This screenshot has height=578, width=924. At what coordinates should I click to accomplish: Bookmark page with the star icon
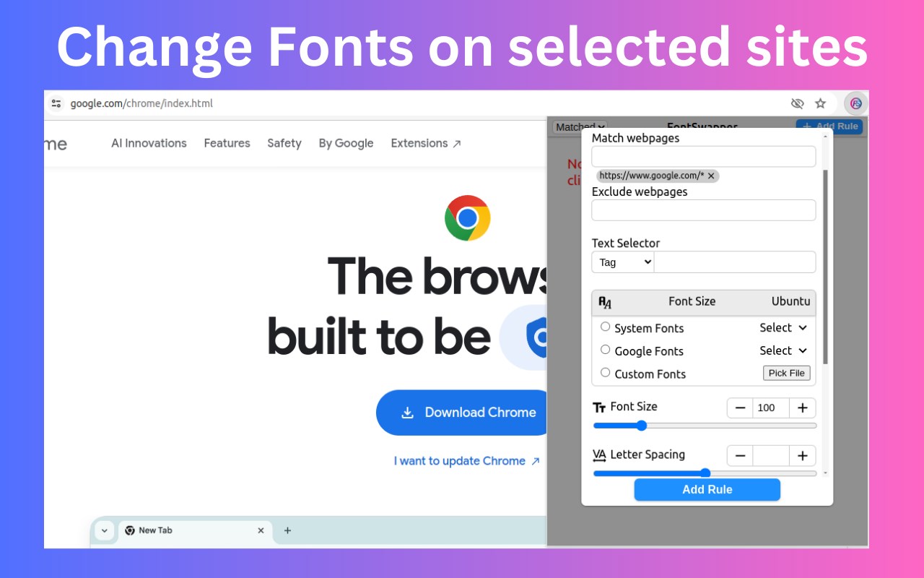click(820, 103)
